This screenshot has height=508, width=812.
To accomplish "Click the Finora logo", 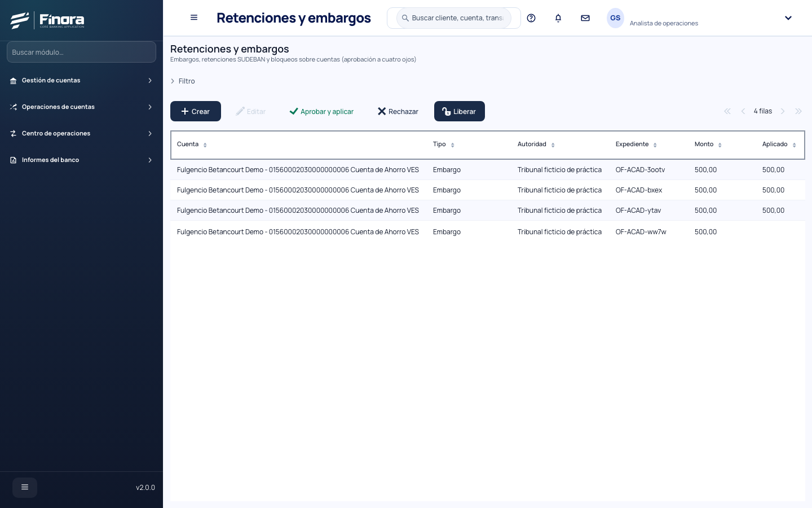I will click(x=47, y=20).
